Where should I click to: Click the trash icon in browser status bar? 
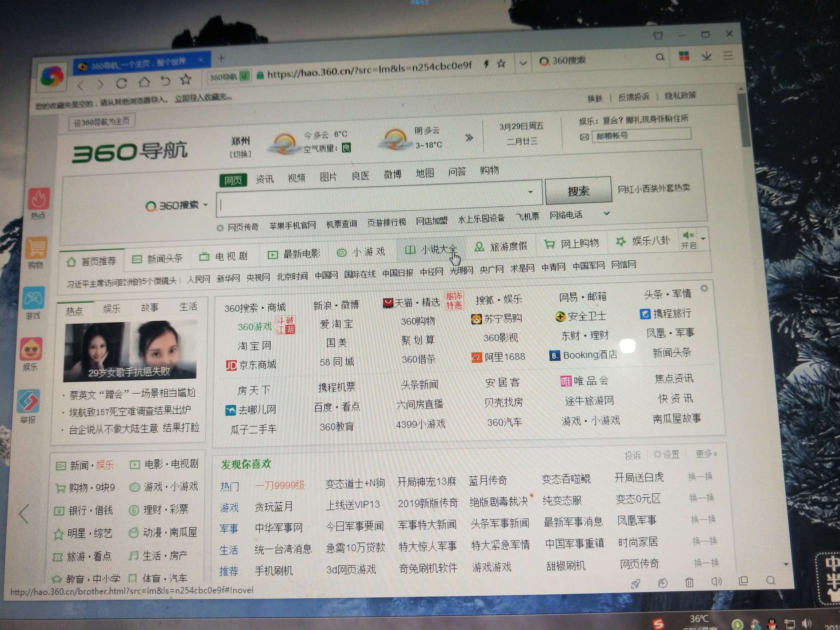tap(690, 582)
